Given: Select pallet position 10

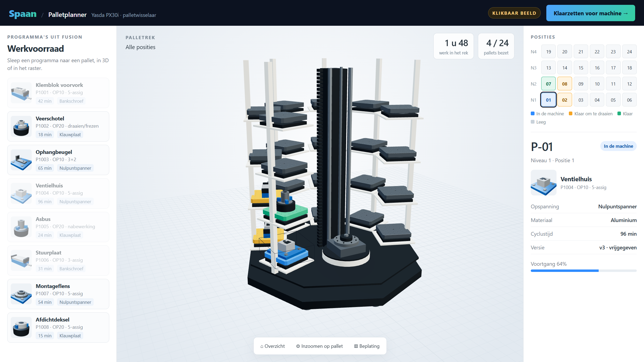Looking at the screenshot, I should click(x=597, y=84).
